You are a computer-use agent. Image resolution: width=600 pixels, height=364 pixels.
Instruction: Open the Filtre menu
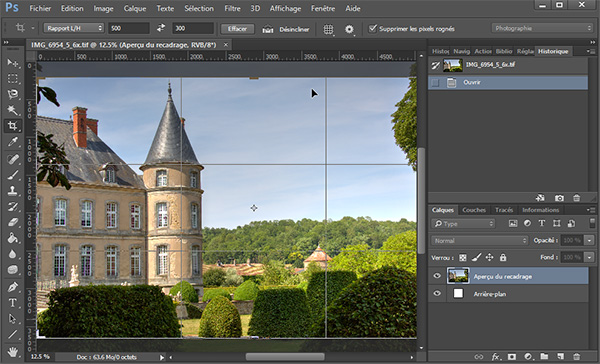click(x=232, y=8)
